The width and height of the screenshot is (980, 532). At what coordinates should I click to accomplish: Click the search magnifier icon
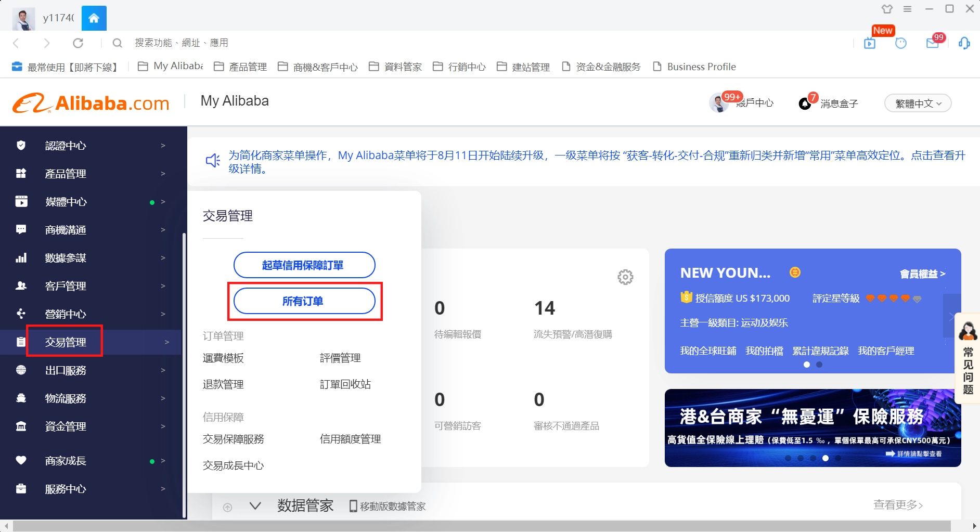point(118,43)
